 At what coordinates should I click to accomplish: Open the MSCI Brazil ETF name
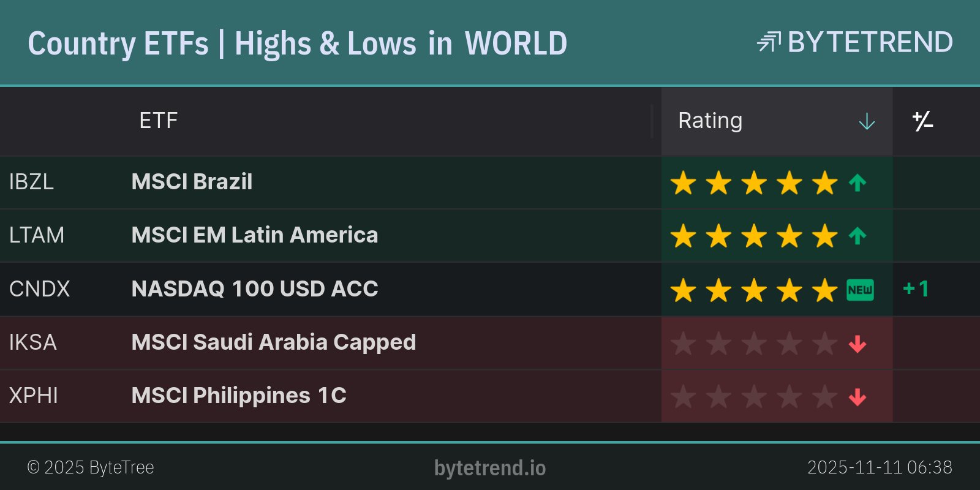[x=192, y=182]
